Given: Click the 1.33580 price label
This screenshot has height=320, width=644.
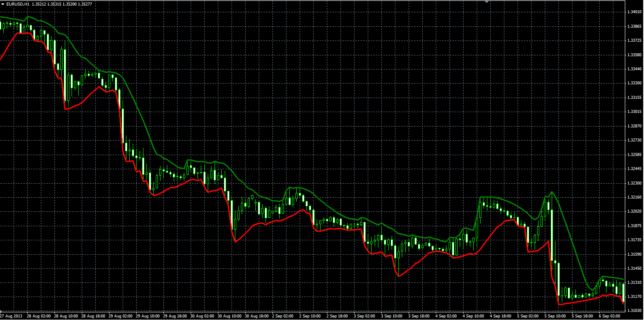Looking at the screenshot, I should (x=635, y=55).
